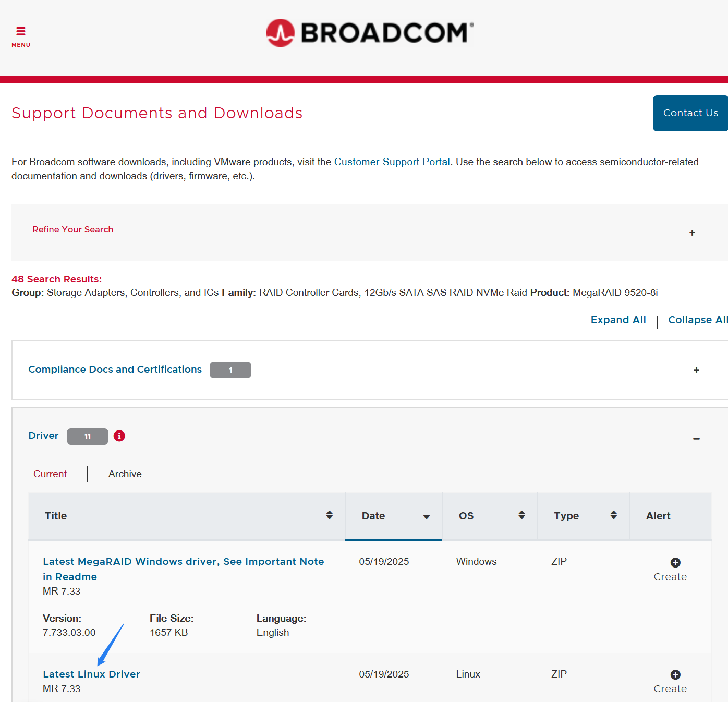
Task: Open Latest MegaRAID Windows driver link
Action: click(184, 569)
